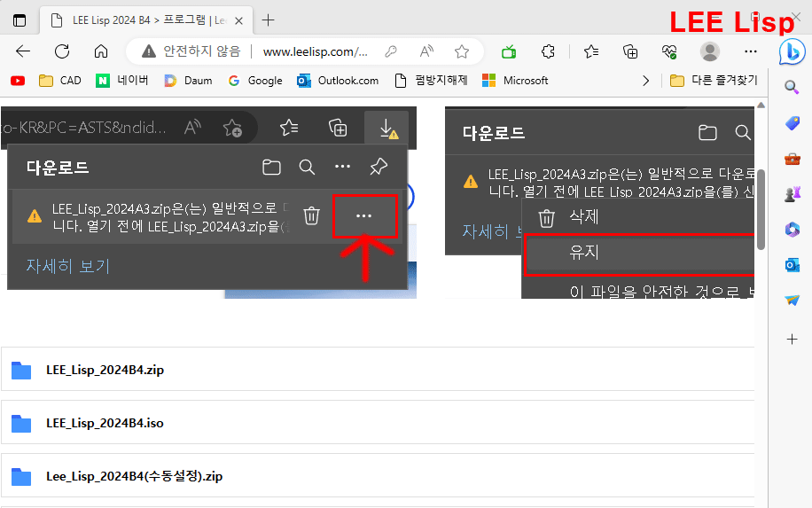Open sidebar Search icon
This screenshot has width=812, height=508.
click(x=792, y=87)
